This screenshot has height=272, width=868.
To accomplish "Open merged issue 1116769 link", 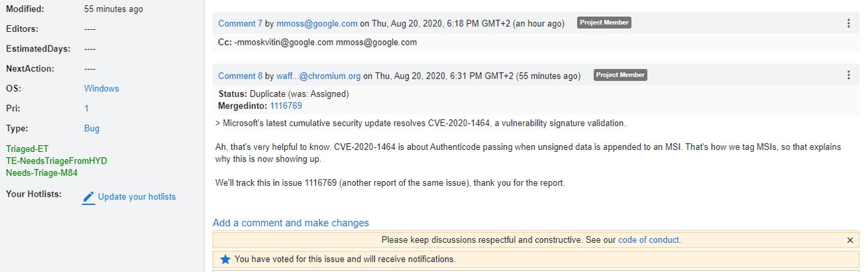I will point(286,106).
